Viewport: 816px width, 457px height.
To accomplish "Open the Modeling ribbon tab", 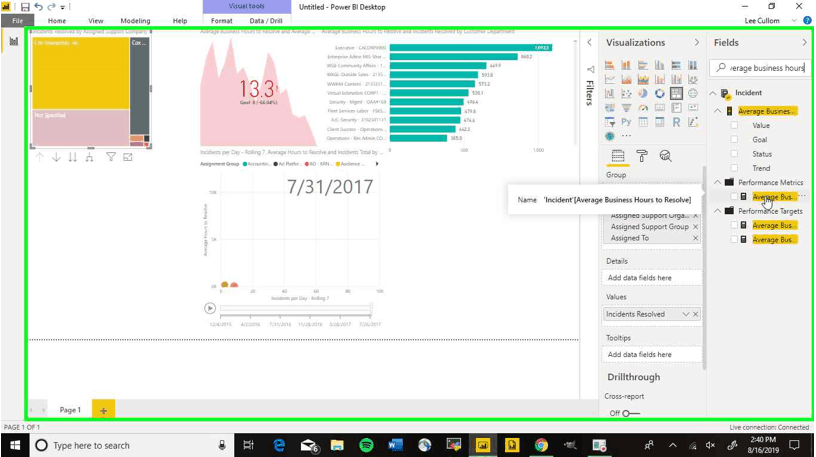I will (135, 21).
